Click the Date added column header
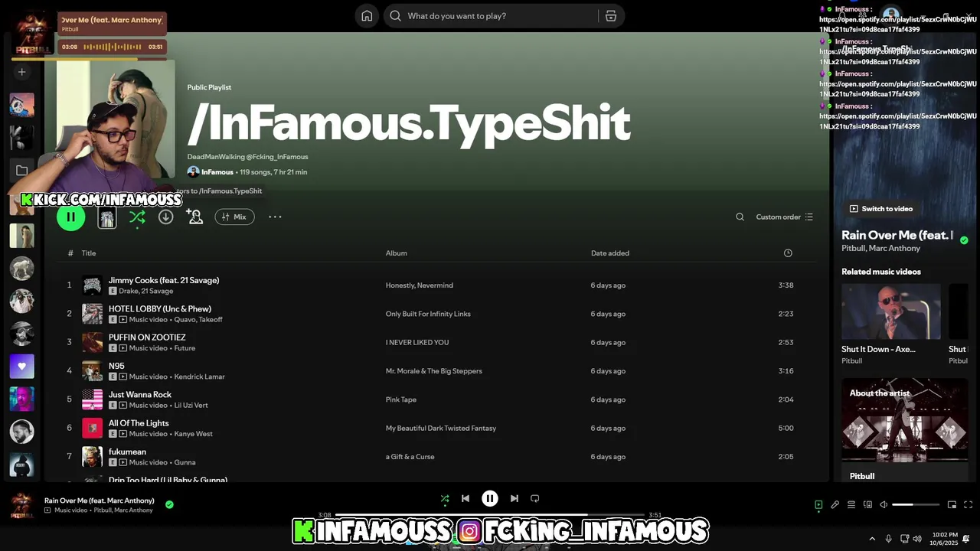The height and width of the screenshot is (551, 980). click(x=609, y=253)
